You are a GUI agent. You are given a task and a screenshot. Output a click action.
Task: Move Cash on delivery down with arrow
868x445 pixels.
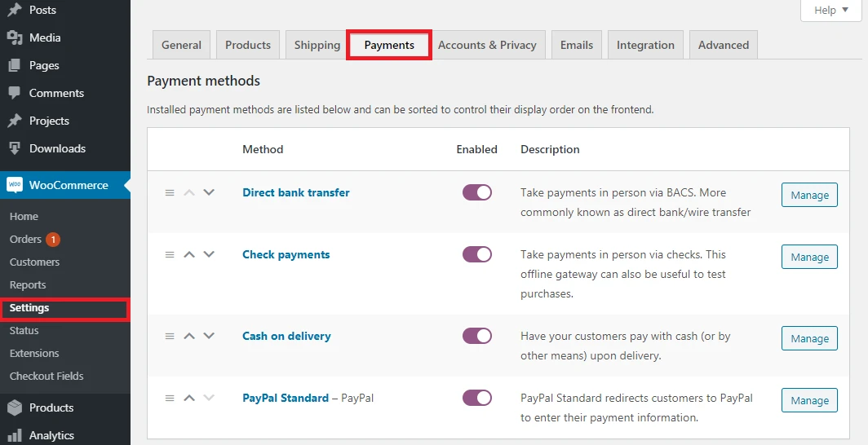click(x=209, y=336)
